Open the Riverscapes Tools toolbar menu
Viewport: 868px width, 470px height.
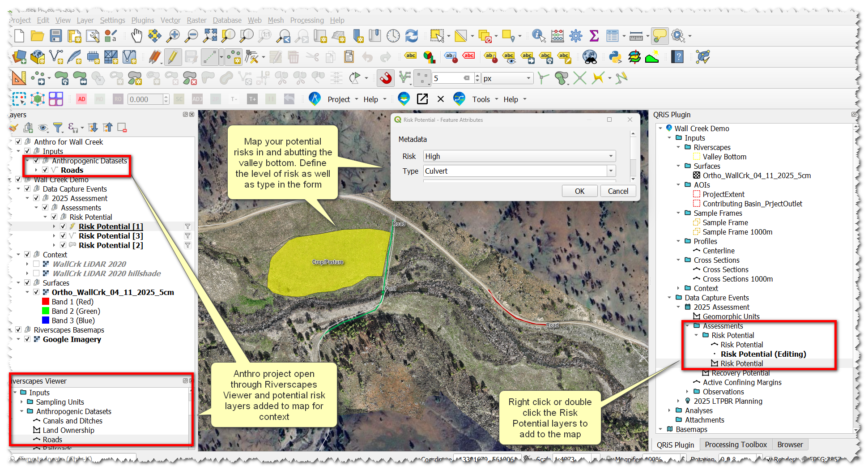pos(485,99)
